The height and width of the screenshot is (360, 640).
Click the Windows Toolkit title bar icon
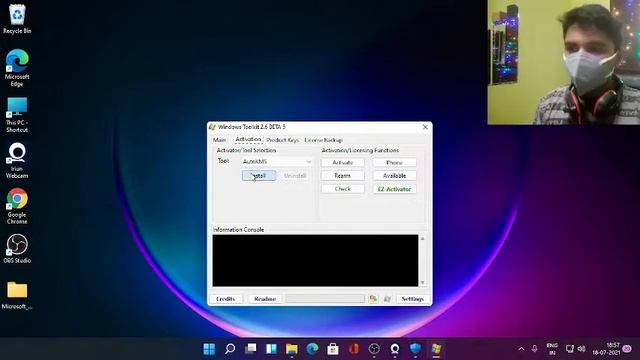pos(212,127)
